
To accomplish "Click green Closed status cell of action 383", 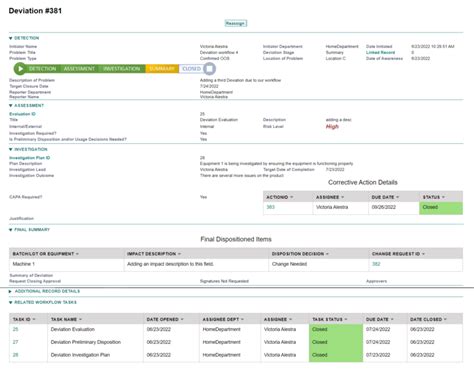I will (x=441, y=208).
